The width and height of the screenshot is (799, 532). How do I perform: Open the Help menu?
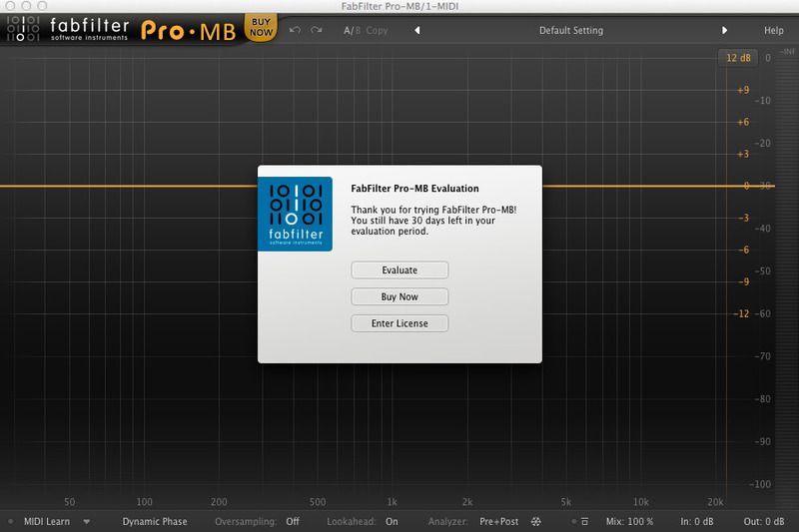pyautogui.click(x=773, y=31)
